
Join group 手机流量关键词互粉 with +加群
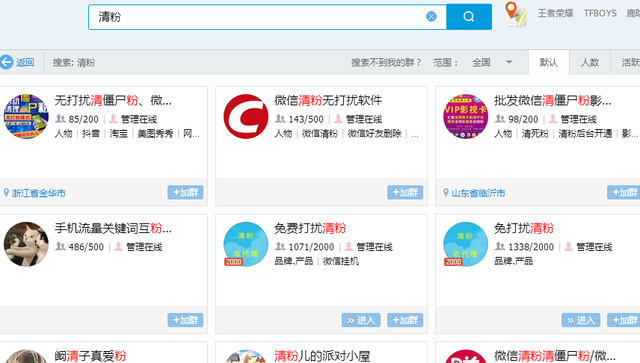(x=185, y=320)
